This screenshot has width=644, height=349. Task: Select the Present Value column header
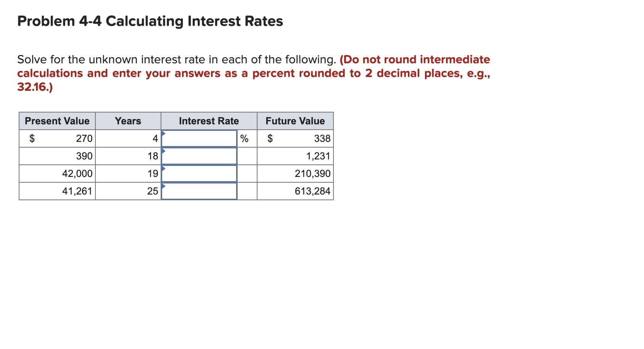point(57,121)
